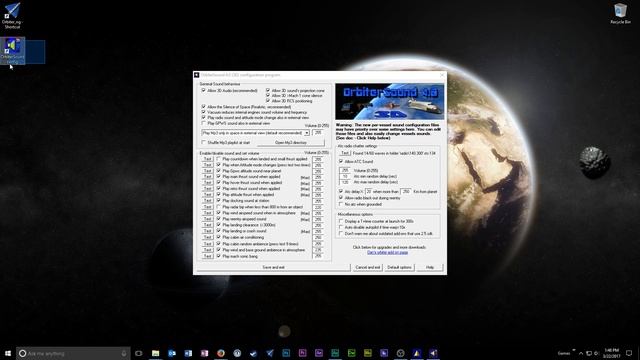The image size is (640, 360).
Task: Open Task View from the taskbar
Action: (139, 353)
